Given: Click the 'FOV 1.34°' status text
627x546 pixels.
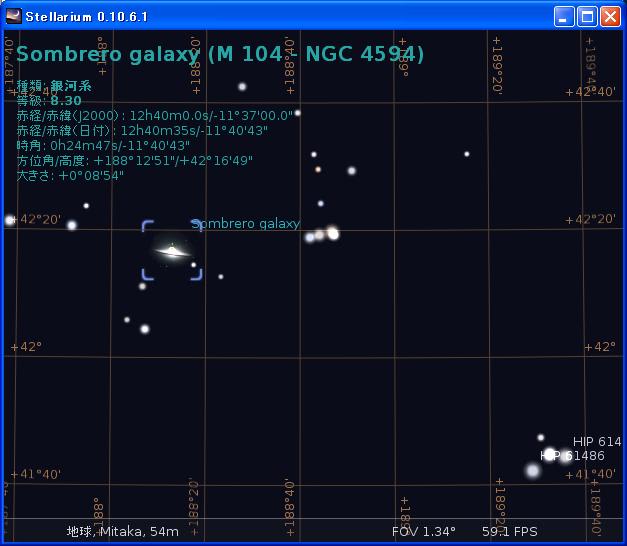Looking at the screenshot, I should (423, 531).
